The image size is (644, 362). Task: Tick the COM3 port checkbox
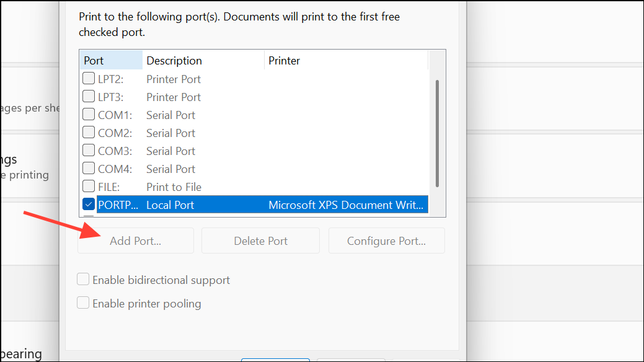pyautogui.click(x=89, y=151)
